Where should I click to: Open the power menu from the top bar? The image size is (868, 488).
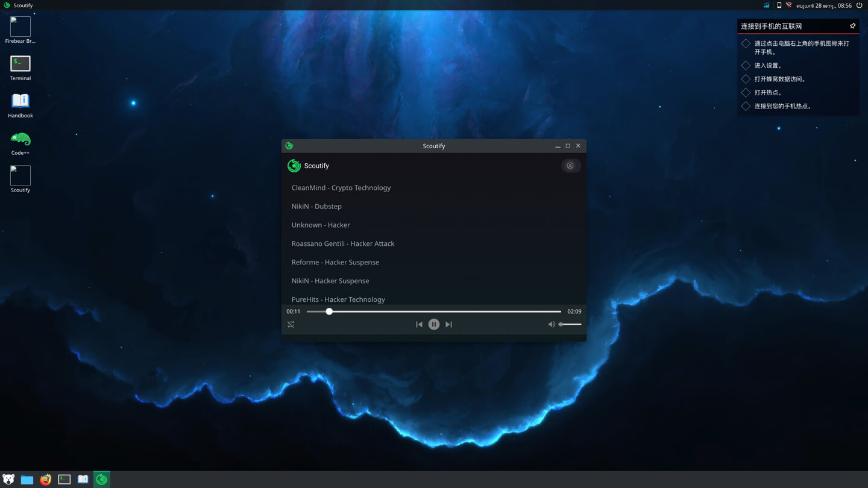pyautogui.click(x=858, y=5)
